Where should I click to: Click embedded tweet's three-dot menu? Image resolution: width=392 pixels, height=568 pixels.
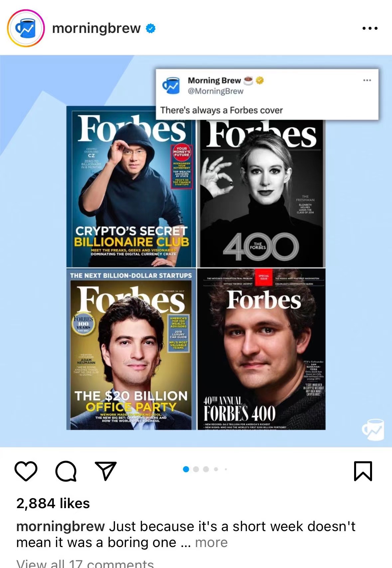click(367, 80)
